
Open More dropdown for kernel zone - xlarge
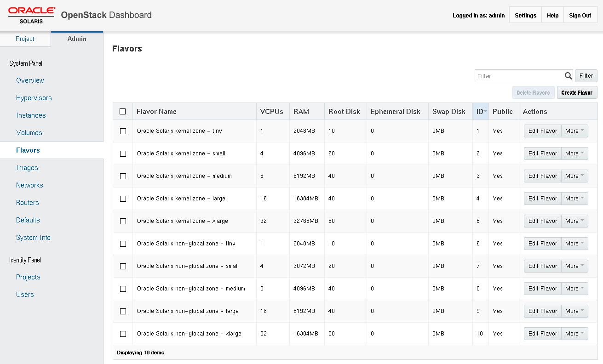click(x=575, y=221)
